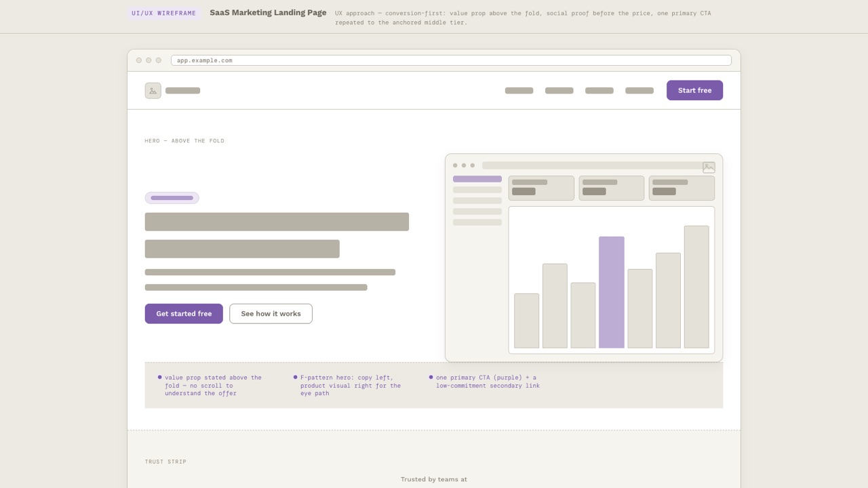Click the tallest bar in the chart
The height and width of the screenshot is (488, 868).
pyautogui.click(x=696, y=287)
